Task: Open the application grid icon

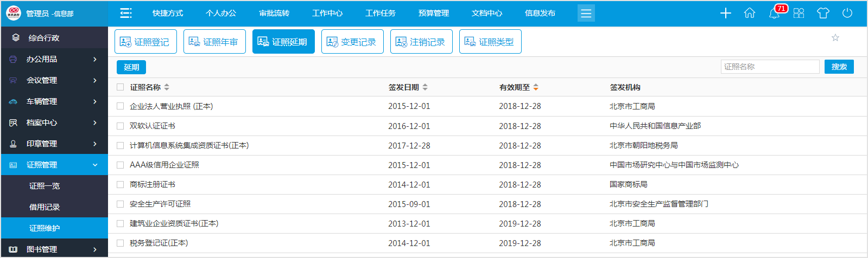Action: [799, 13]
